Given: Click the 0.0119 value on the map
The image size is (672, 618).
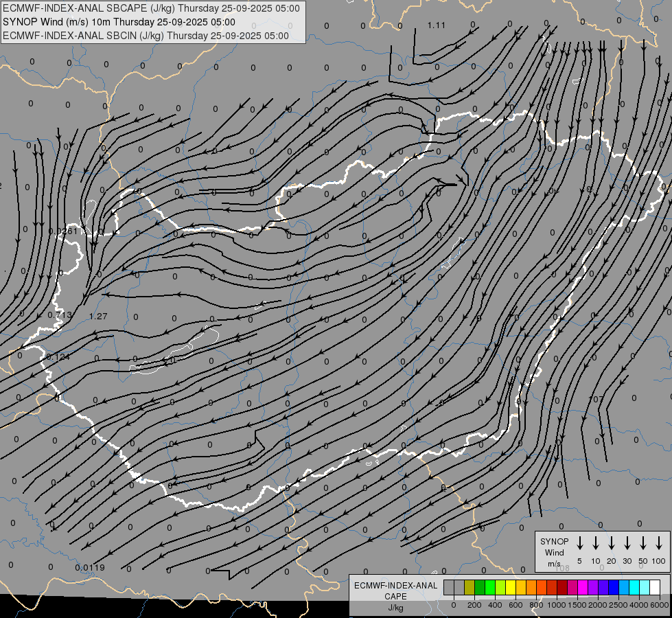Looking at the screenshot, I should point(90,567).
